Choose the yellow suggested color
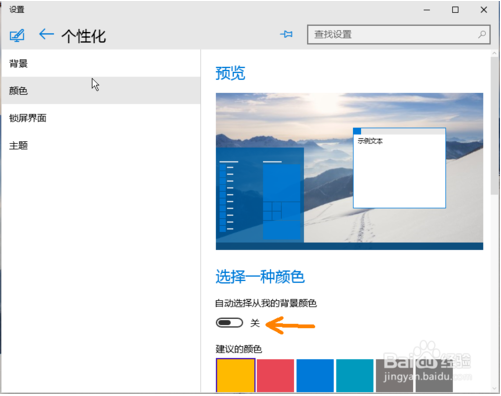Image resolution: width=501 pixels, height=396 pixels. (x=236, y=375)
